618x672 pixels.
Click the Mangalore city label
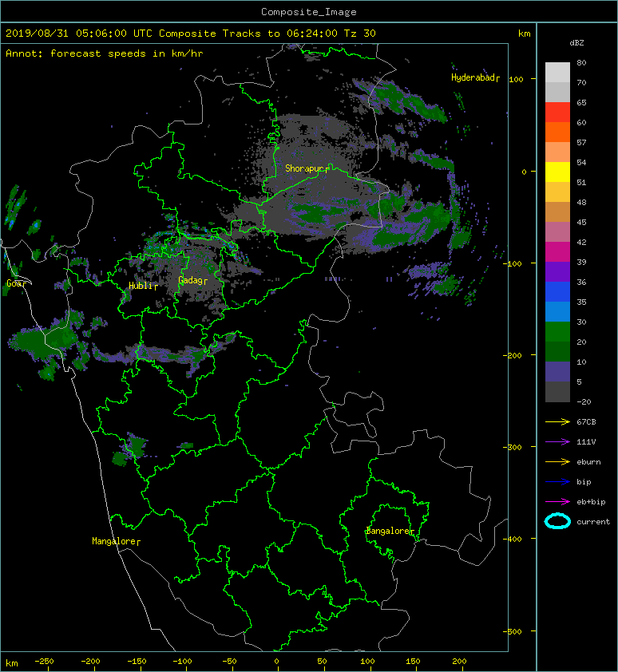coord(117,541)
